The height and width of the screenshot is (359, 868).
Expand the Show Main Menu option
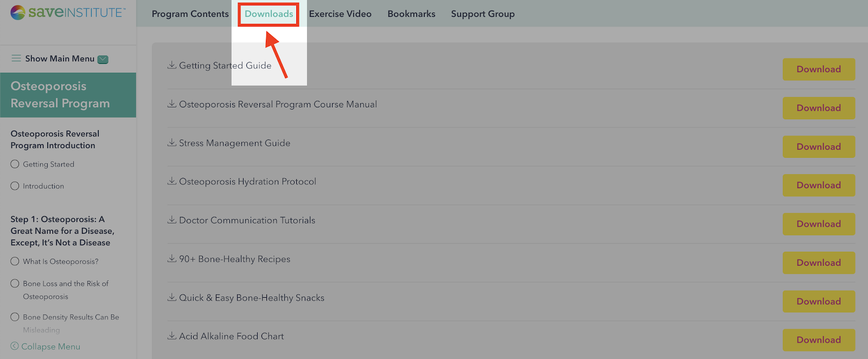click(60, 59)
